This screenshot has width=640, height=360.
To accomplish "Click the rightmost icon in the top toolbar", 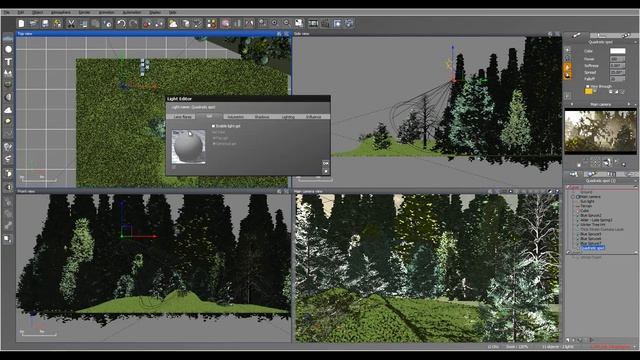I will pyautogui.click(x=349, y=24).
